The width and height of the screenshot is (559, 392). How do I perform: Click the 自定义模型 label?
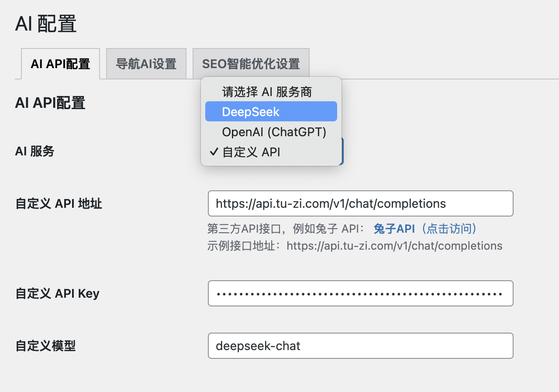coord(45,346)
